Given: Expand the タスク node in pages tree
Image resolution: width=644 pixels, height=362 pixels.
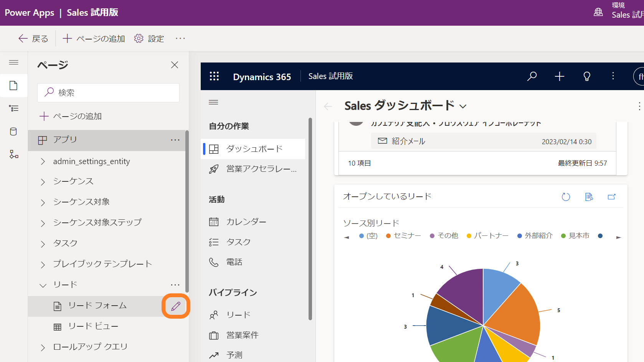Looking at the screenshot, I should click(43, 244).
